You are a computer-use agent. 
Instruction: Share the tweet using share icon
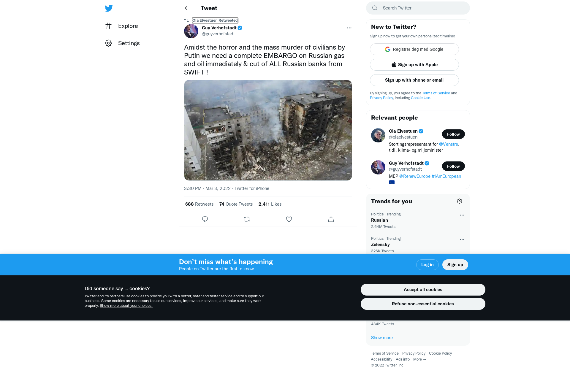[x=331, y=219]
